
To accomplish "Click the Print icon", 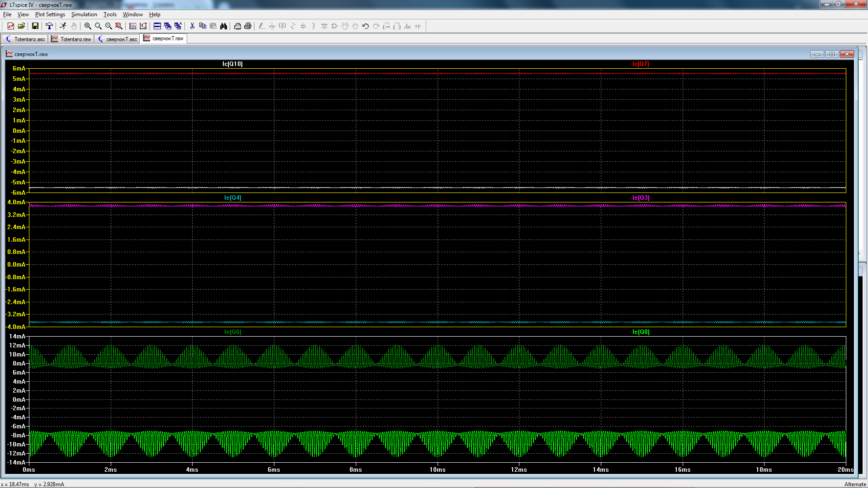I will 248,26.
